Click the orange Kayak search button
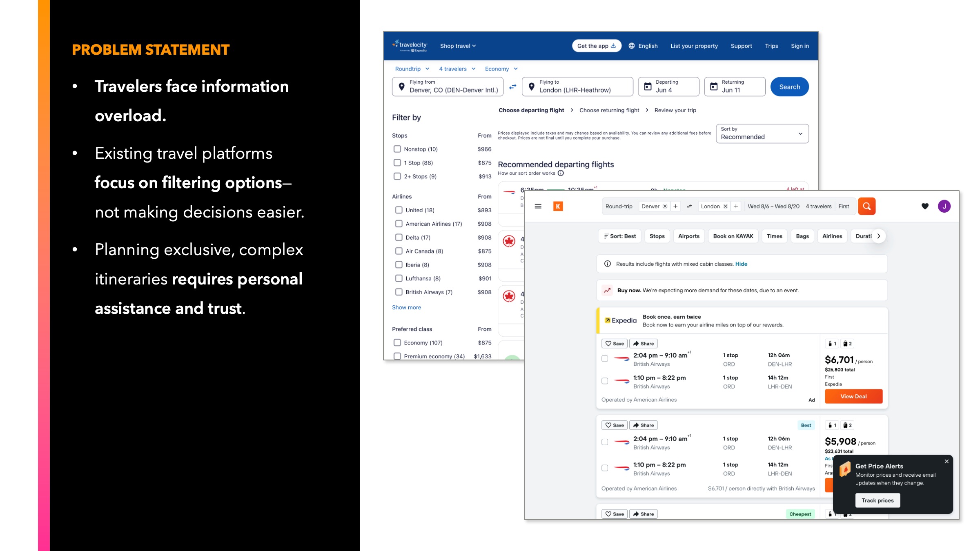Viewport: 980px width, 551px height. click(866, 206)
